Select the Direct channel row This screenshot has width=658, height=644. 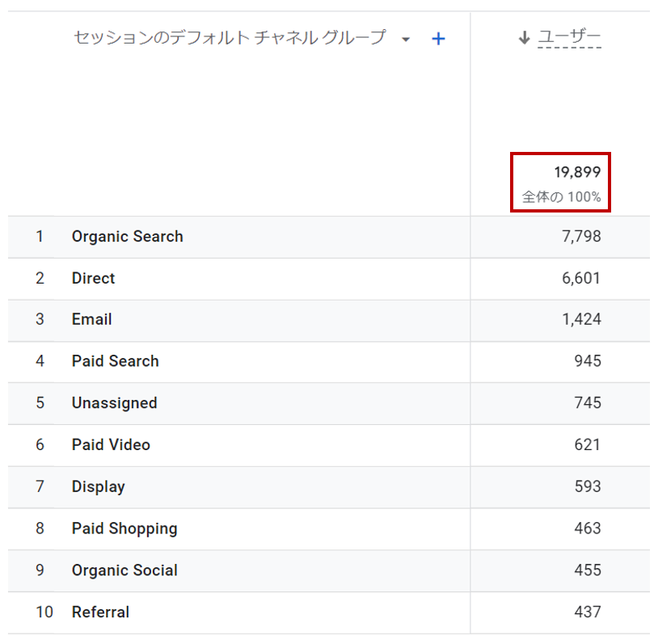[x=328, y=279]
